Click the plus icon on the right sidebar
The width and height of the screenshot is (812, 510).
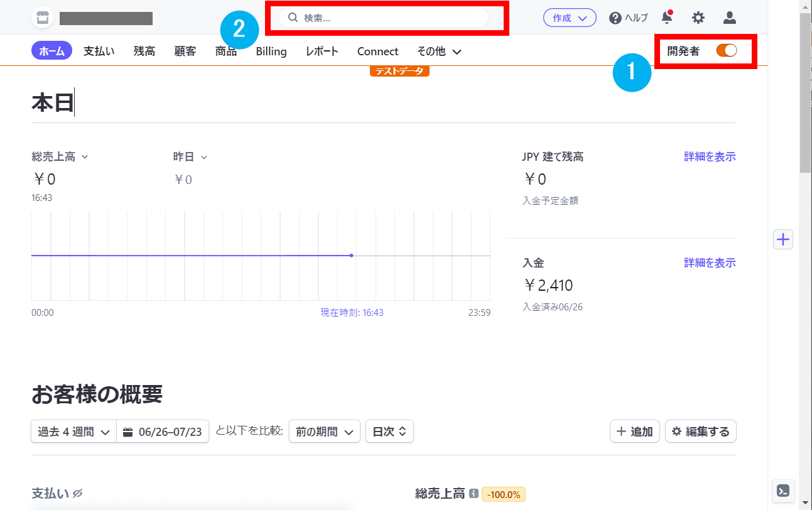point(783,239)
